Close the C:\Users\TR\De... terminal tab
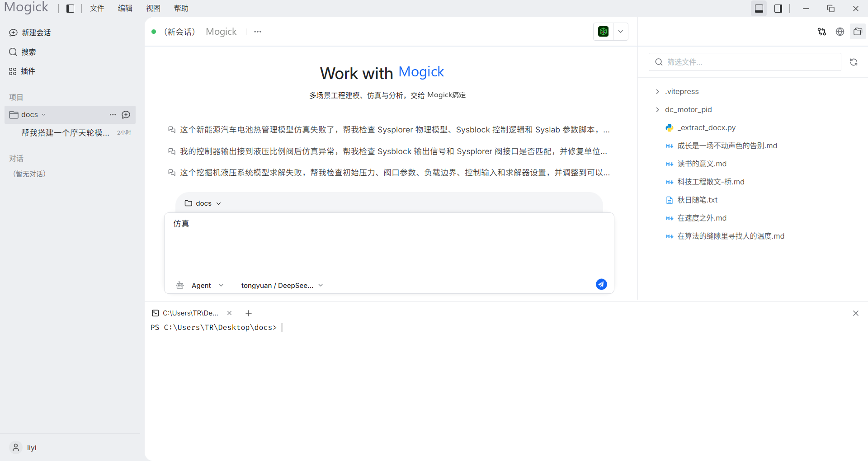The image size is (868, 461). 229,313
